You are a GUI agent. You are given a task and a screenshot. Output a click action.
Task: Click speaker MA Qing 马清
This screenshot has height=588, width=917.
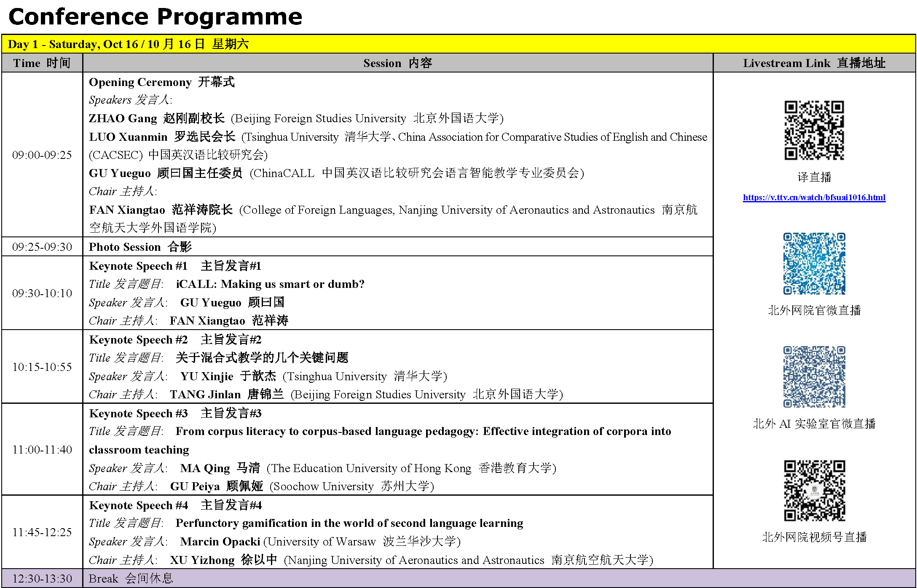tap(220, 468)
